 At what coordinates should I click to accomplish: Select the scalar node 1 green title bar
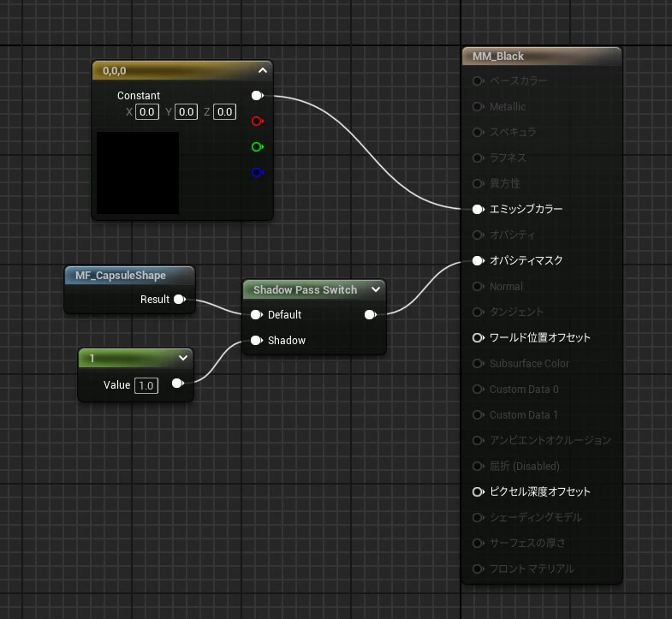[x=135, y=358]
